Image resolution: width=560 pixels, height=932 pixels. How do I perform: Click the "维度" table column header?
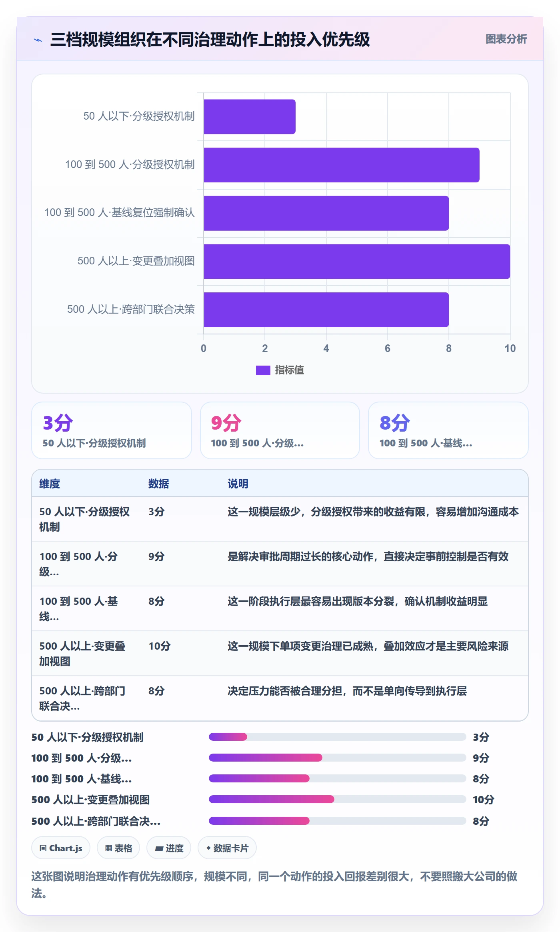tap(50, 484)
